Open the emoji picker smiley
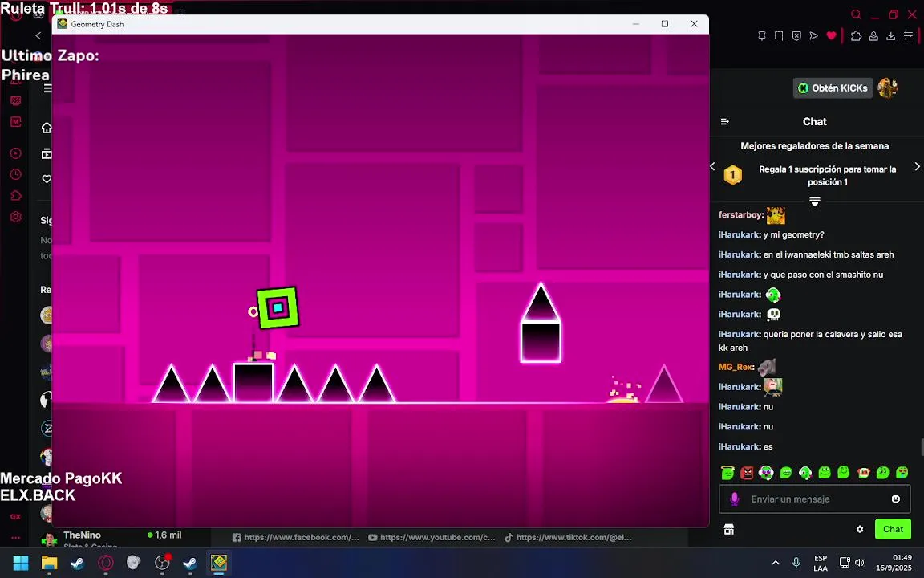The height and width of the screenshot is (578, 924). pos(896,499)
